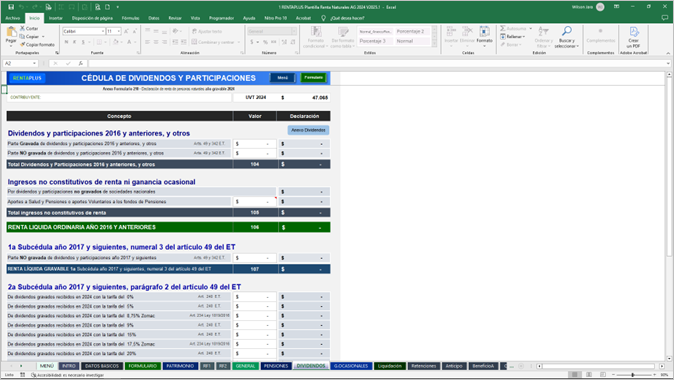This screenshot has height=380, width=674.
Task: Select Normal cell style
Action: pos(412,41)
